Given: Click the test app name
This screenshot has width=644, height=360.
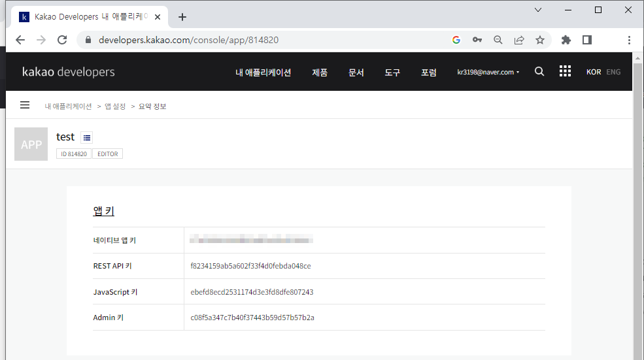Looking at the screenshot, I should point(65,137).
